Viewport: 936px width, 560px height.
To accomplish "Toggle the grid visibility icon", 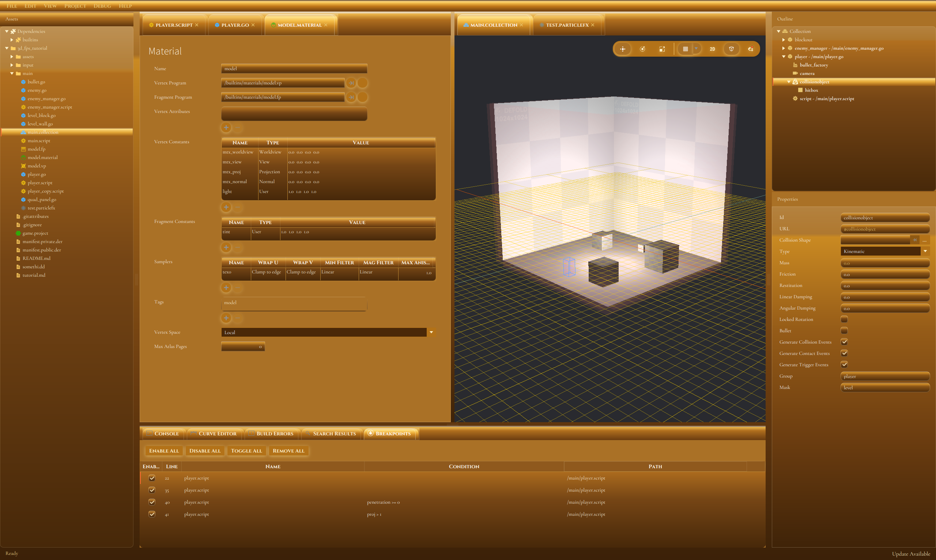I will coord(686,49).
